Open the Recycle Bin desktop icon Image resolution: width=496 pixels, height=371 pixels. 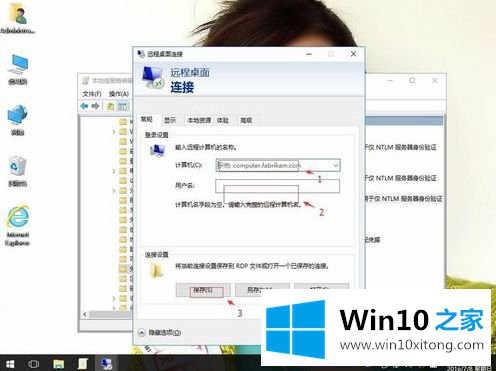[x=18, y=171]
